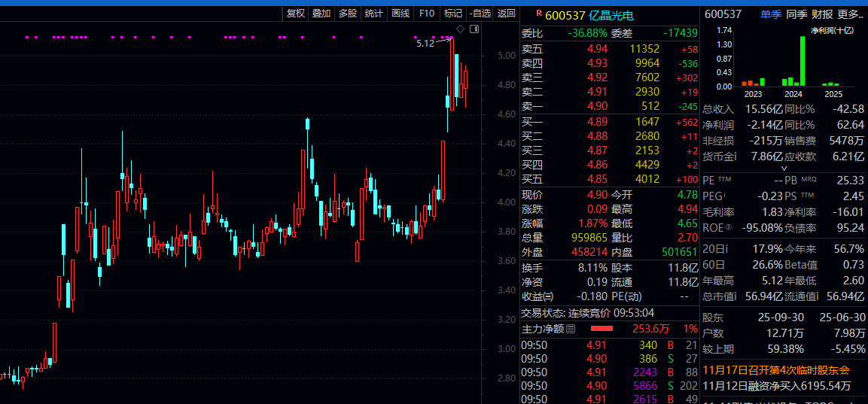
Task: Click the 2025 label on profit chart
Action: (832, 94)
